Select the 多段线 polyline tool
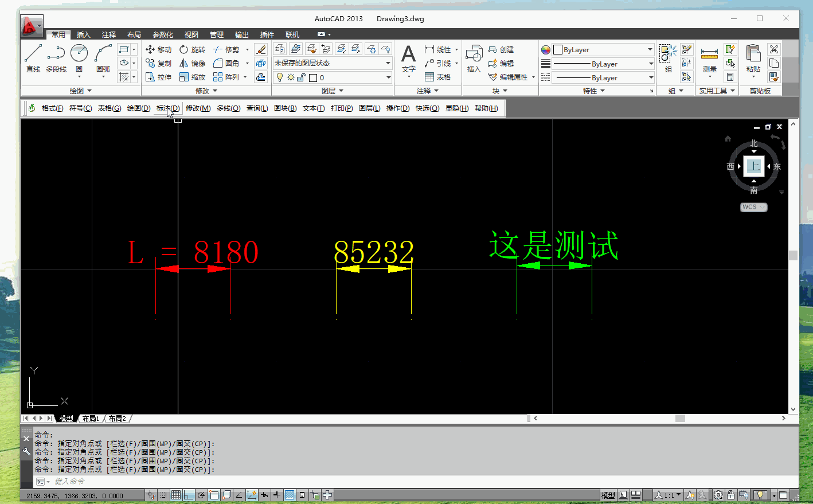Screen dimensions: 813x504 [56, 58]
